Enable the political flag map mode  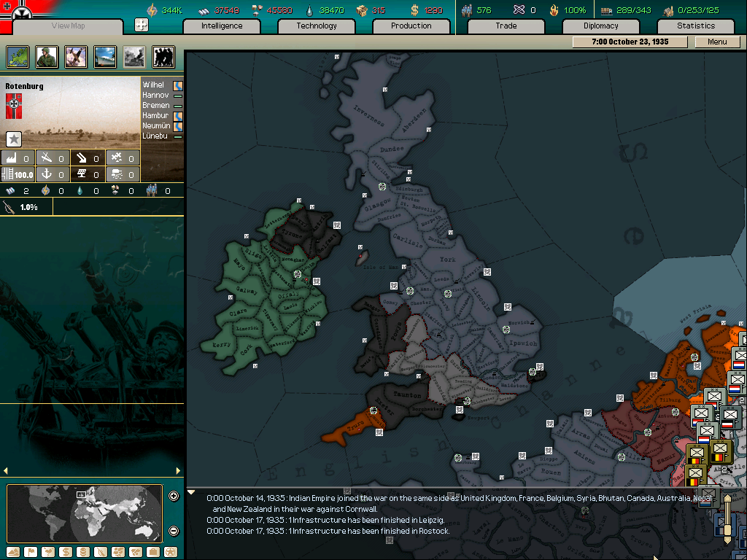click(30, 552)
